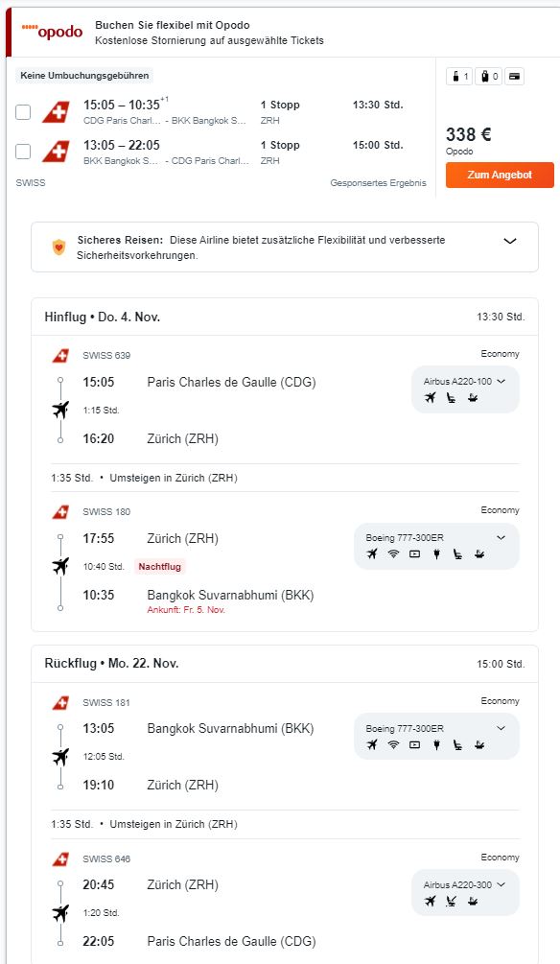Viewport: 560px width, 964px height.
Task: Click the Hinflug Do. 4. Nov. header
Action: 102,317
